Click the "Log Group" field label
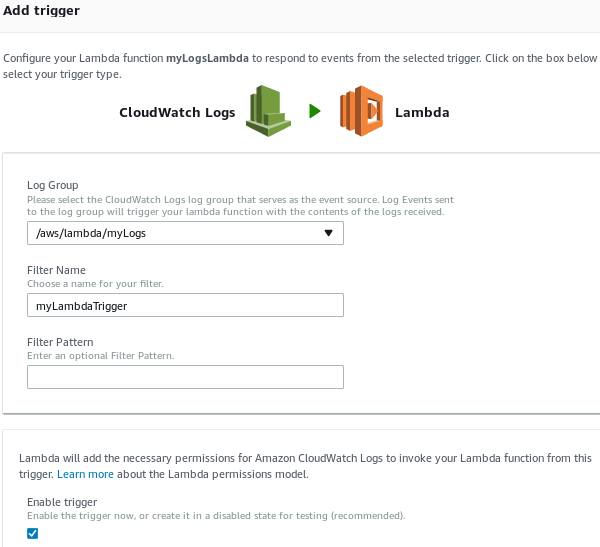600x547 pixels. click(x=53, y=185)
